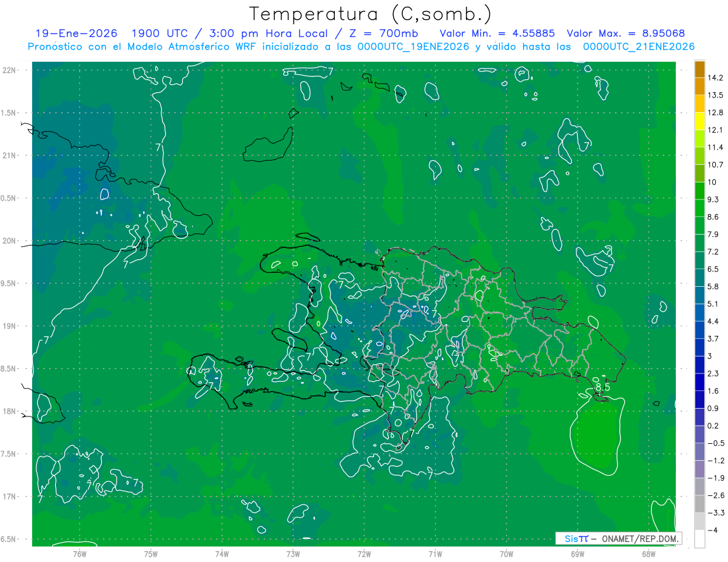
Task: Select the yellow swatch between 12.8 and 12.1
Action: [699, 121]
